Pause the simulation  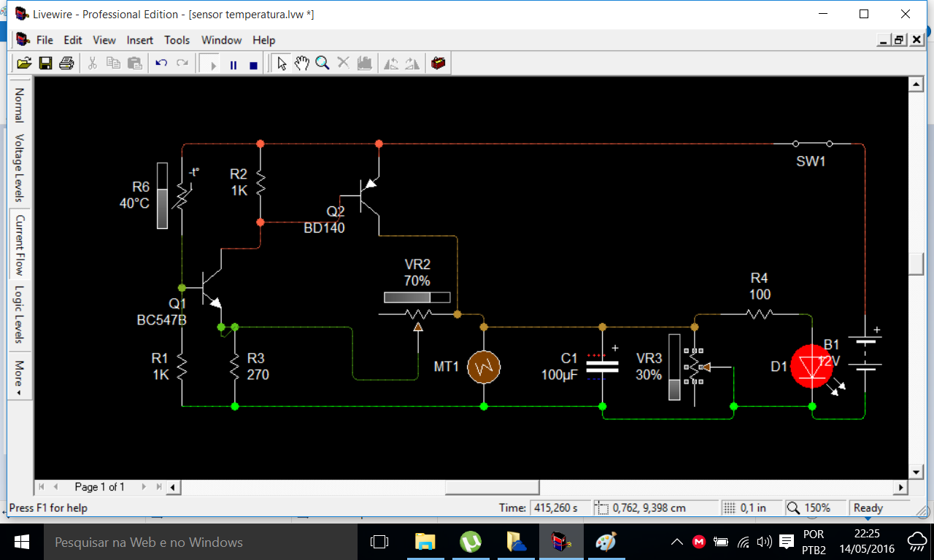[233, 65]
